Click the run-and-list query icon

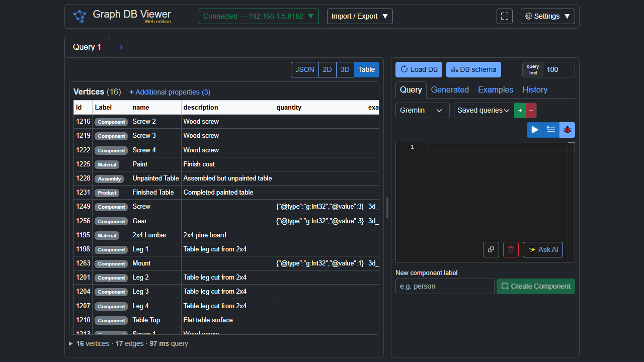click(x=551, y=130)
